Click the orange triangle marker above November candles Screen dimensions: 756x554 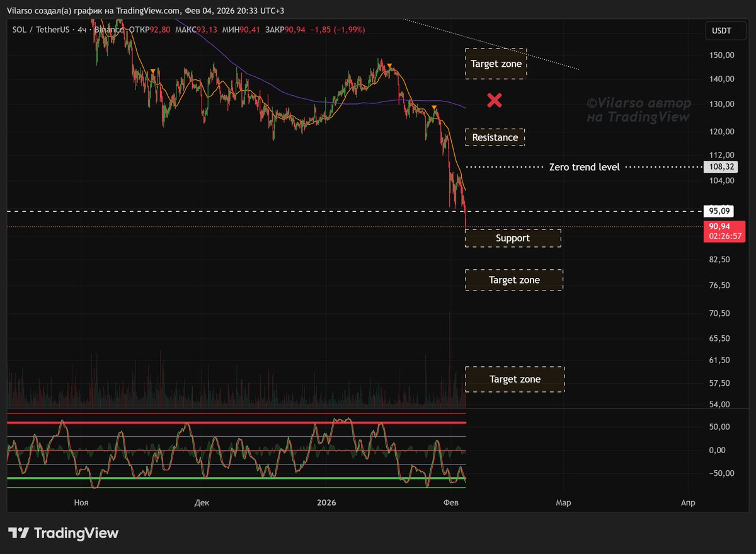pyautogui.click(x=153, y=71)
